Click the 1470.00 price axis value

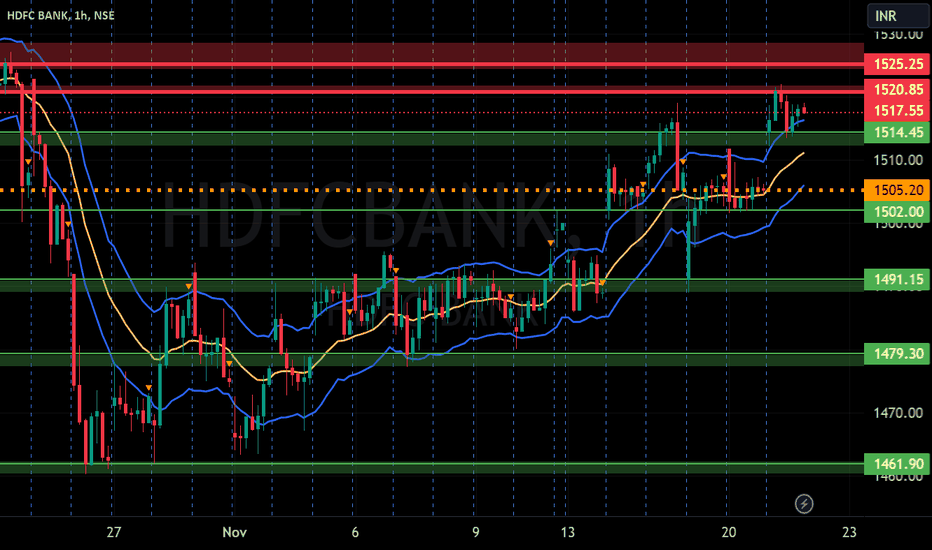pyautogui.click(x=898, y=413)
